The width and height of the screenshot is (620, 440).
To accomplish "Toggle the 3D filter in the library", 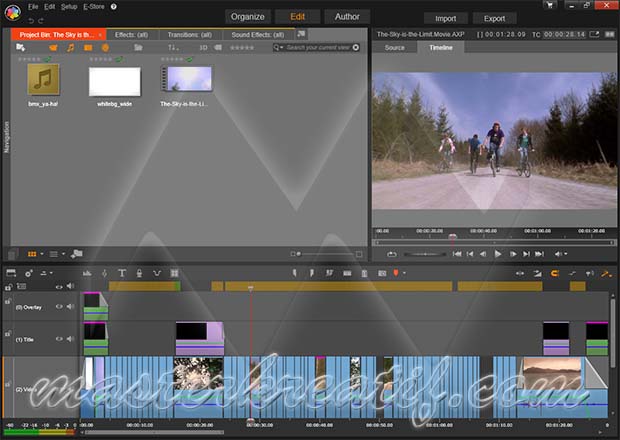I will pyautogui.click(x=203, y=48).
